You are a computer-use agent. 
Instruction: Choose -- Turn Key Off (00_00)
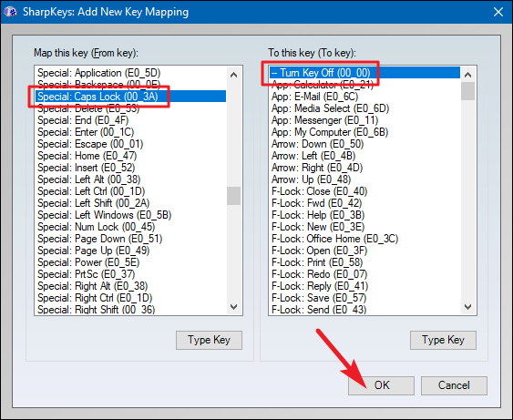364,73
